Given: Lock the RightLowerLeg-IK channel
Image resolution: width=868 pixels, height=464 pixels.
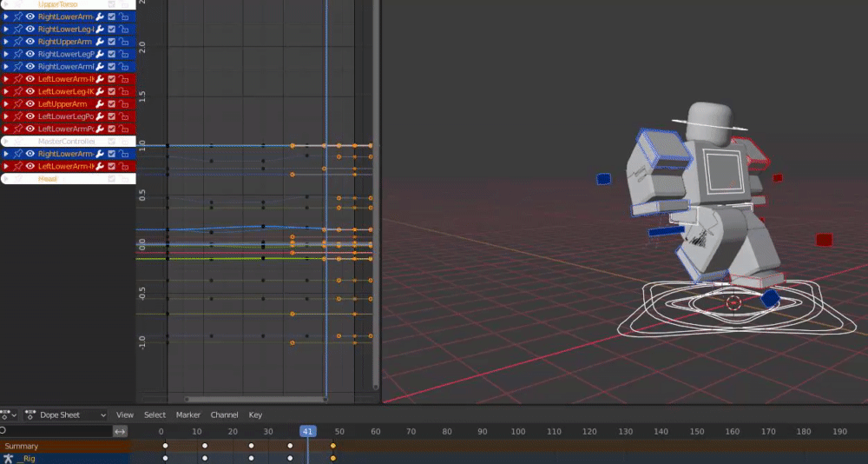Looking at the screenshot, I should pyautogui.click(x=124, y=29).
